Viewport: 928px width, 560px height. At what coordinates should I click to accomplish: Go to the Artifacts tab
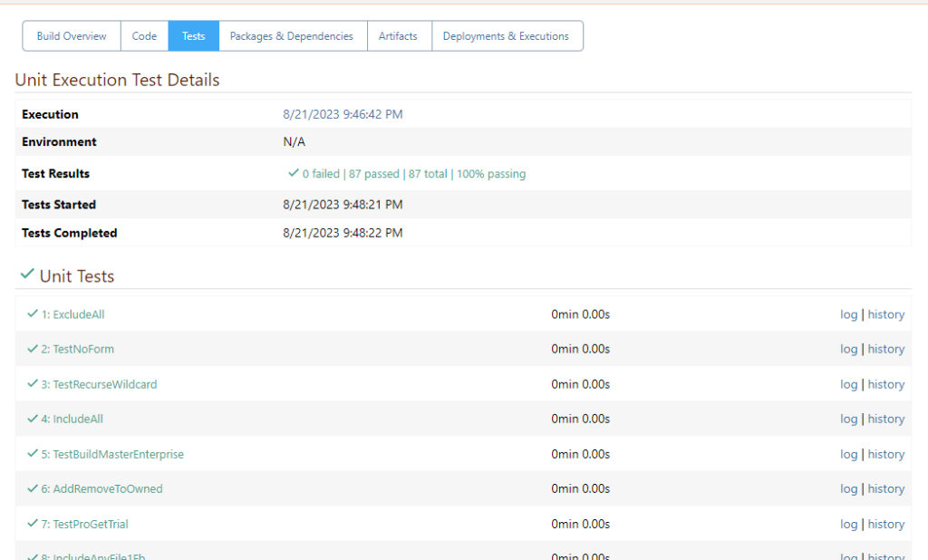(398, 36)
